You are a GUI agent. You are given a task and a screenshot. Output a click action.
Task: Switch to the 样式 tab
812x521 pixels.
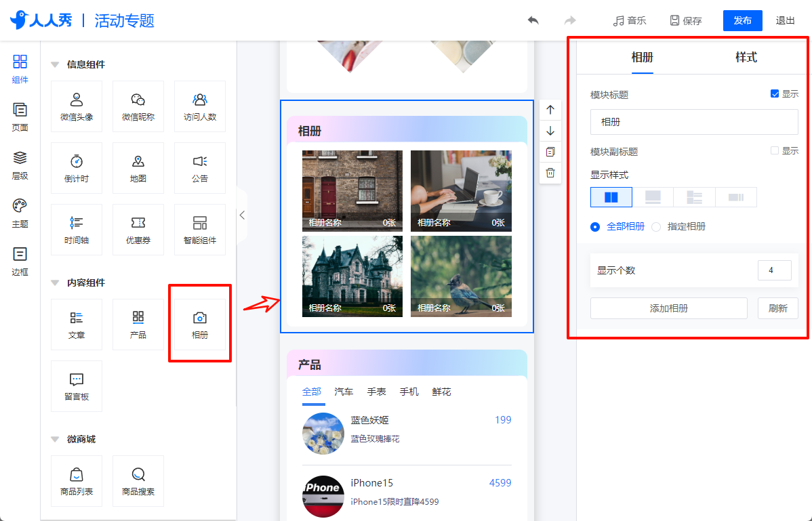point(746,58)
